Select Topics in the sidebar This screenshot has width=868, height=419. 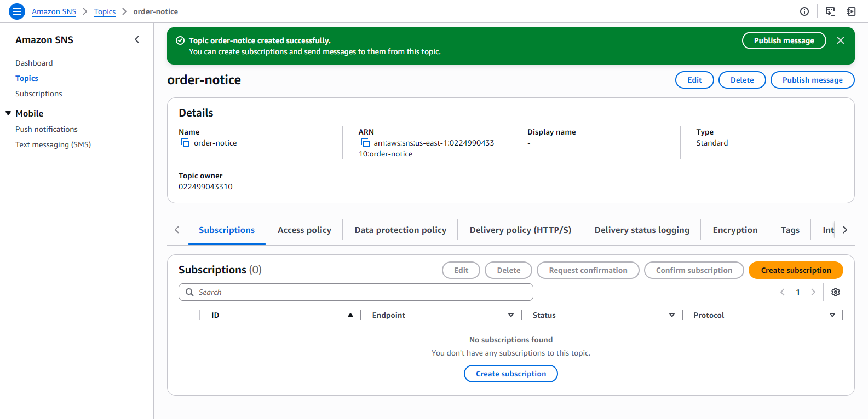pyautogui.click(x=27, y=78)
